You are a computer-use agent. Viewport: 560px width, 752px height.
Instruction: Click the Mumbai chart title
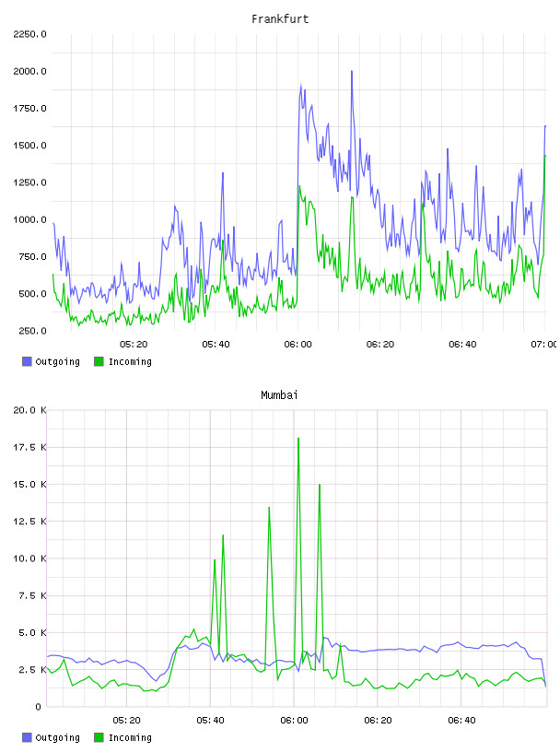[279, 395]
